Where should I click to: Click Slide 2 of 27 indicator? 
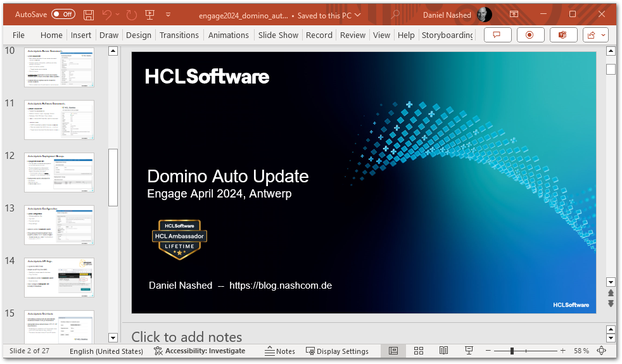29,351
